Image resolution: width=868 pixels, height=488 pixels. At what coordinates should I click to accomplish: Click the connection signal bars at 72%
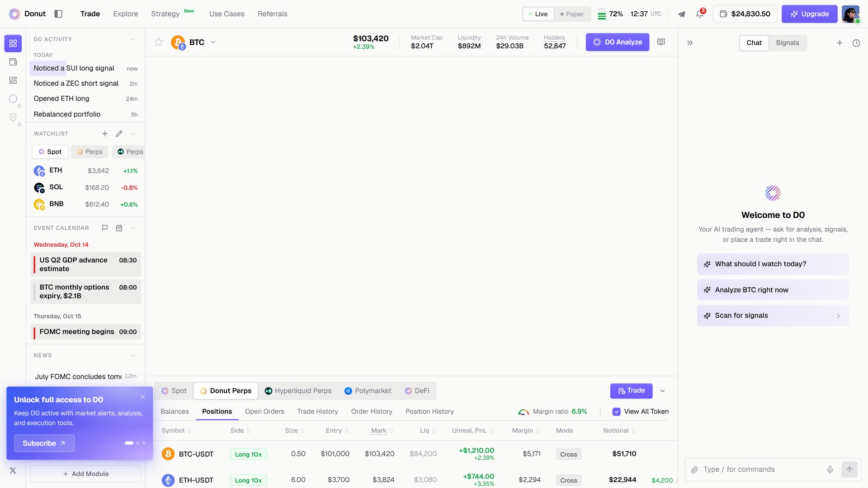[602, 14]
